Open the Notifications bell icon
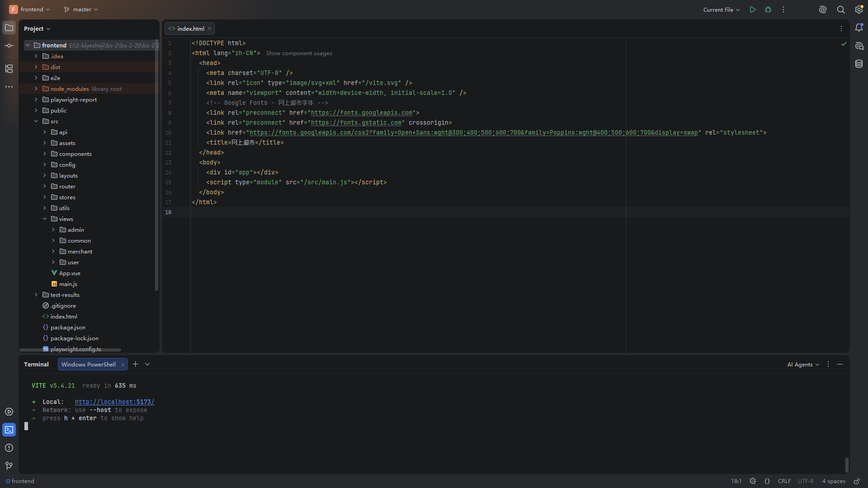Viewport: 868px width, 488px height. pos(859,28)
